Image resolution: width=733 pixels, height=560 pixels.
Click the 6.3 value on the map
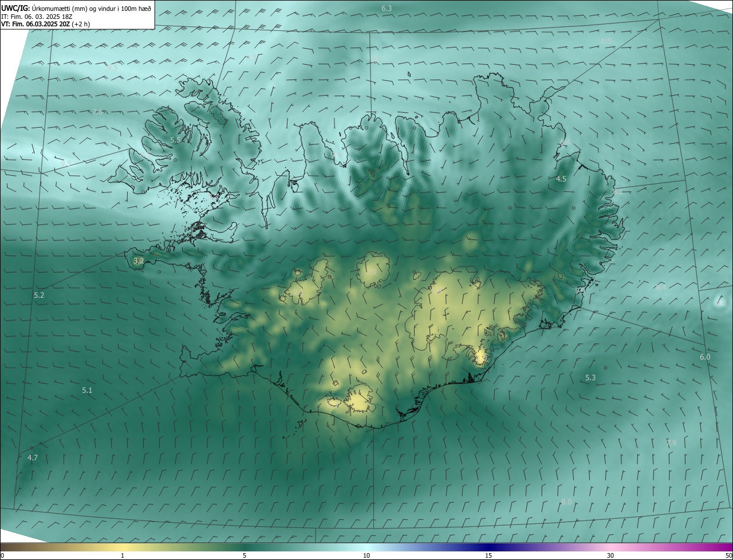point(387,8)
